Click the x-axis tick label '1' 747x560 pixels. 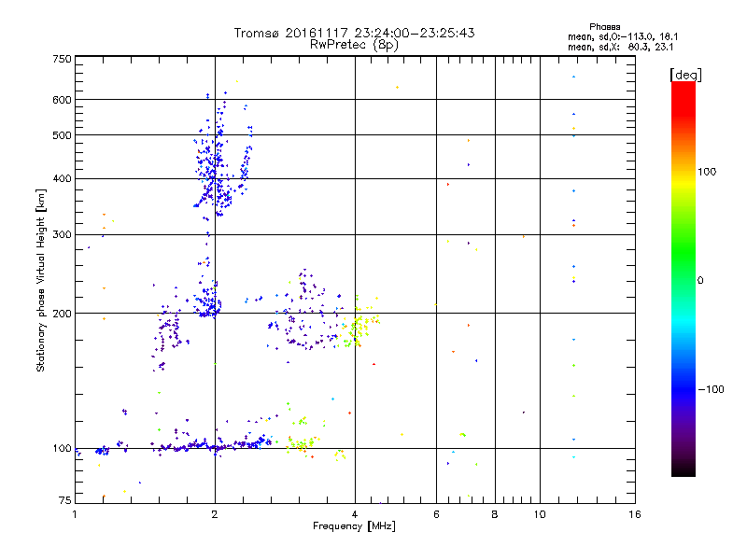tap(75, 514)
